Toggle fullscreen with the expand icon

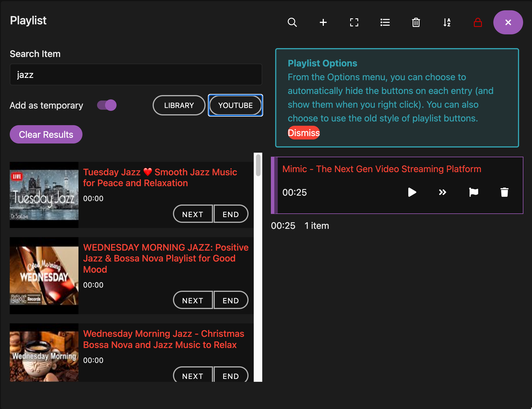click(354, 22)
